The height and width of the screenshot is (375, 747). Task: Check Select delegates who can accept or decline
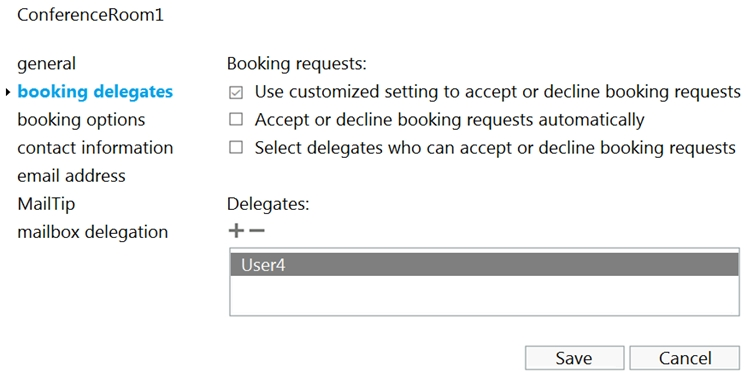236,147
